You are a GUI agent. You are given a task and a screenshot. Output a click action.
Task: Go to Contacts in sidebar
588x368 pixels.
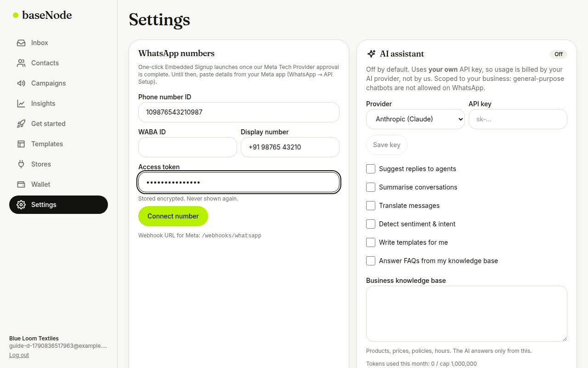pos(58,63)
